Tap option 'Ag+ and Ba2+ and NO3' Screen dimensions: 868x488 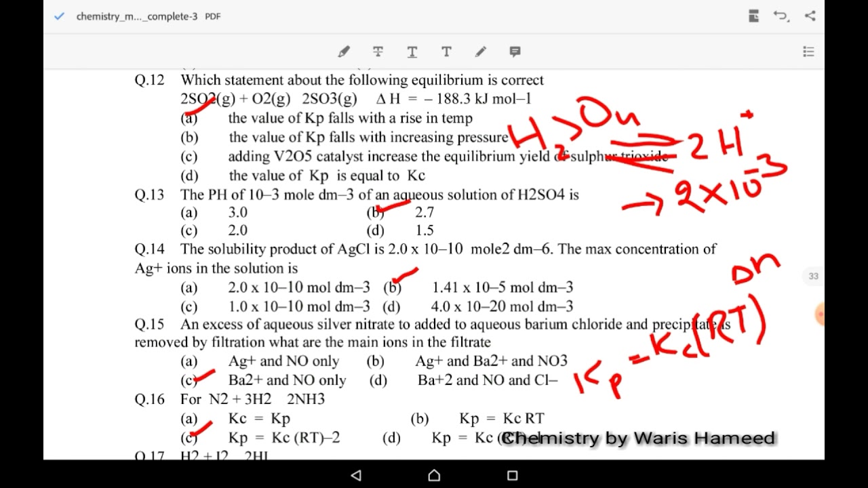pyautogui.click(x=491, y=361)
